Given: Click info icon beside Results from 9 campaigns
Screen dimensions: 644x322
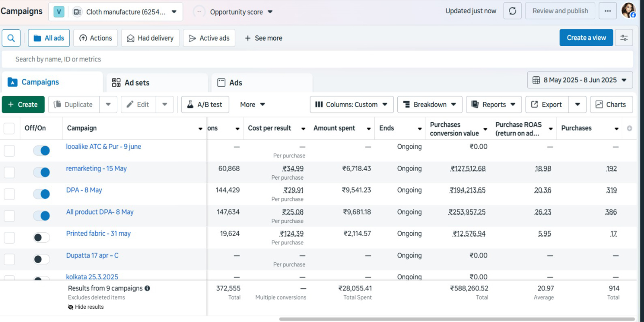Looking at the screenshot, I should (147, 288).
